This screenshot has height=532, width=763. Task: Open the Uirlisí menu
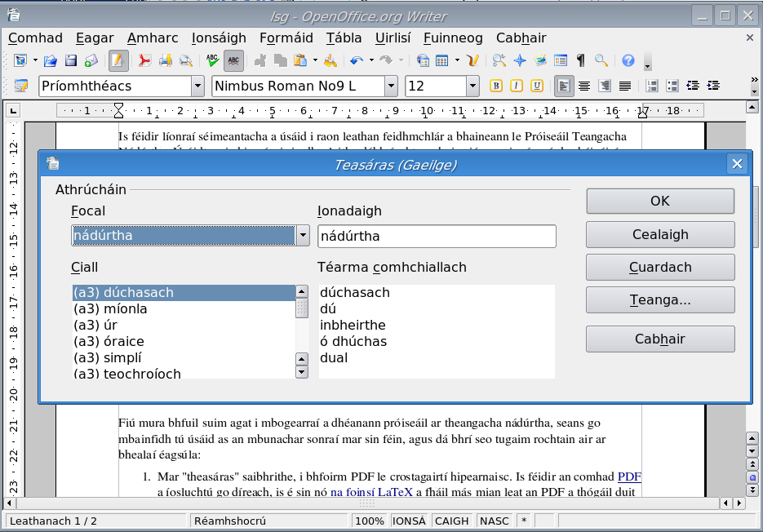[x=393, y=38]
